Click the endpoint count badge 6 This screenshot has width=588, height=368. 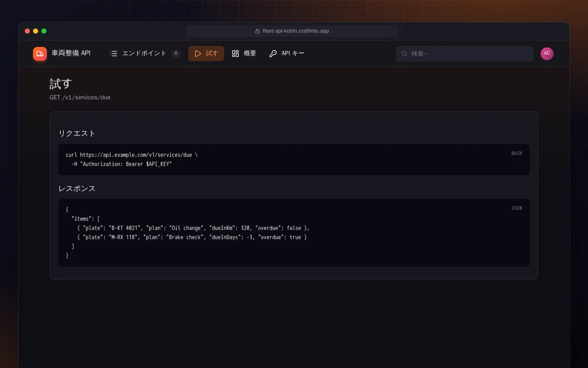[x=176, y=53]
